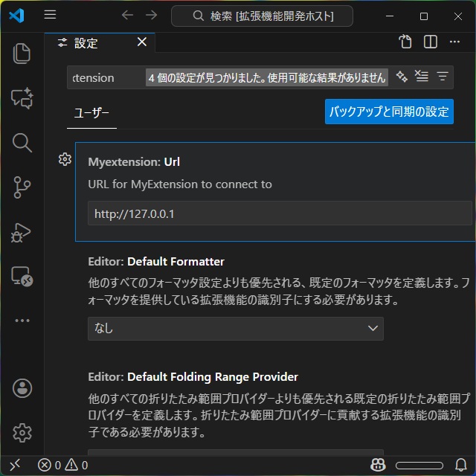Clear the settings search input
This screenshot has height=476, width=476.
pyautogui.click(x=422, y=77)
